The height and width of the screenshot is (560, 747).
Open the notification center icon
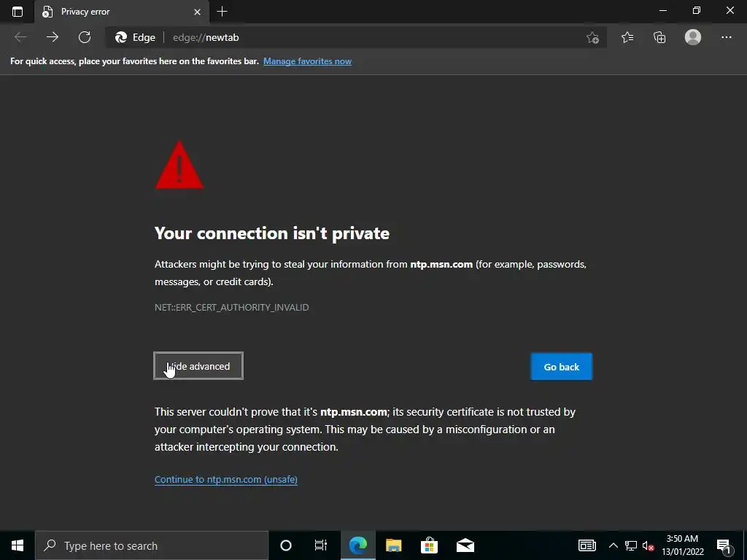coord(724,545)
